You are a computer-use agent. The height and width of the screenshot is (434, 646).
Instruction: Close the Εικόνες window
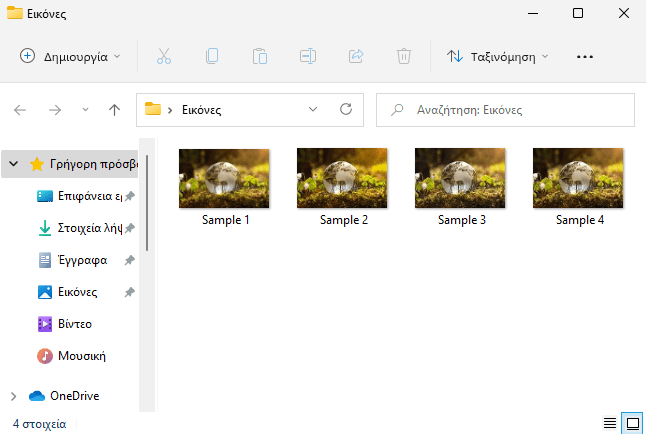pos(624,13)
